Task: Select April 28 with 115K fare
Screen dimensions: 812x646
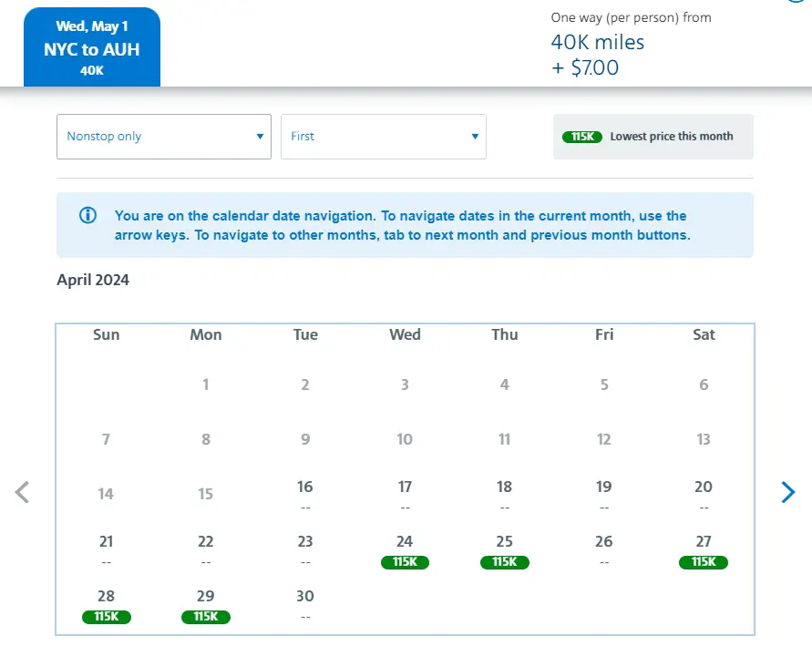Action: (x=107, y=605)
